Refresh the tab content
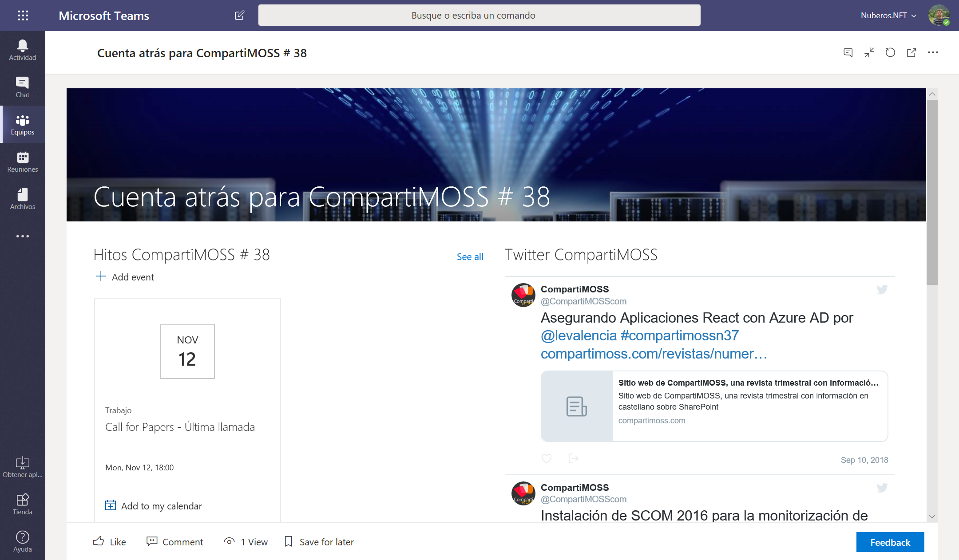This screenshot has height=560, width=959. point(890,52)
